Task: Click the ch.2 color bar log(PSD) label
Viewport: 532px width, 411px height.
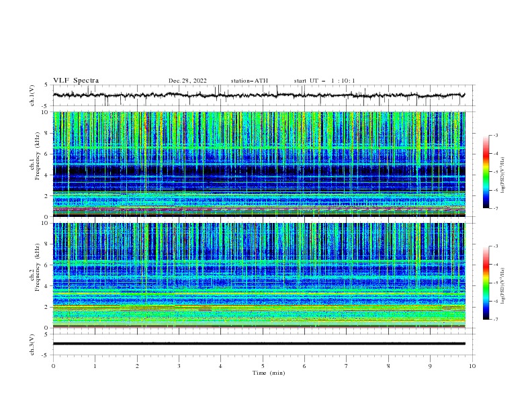Action: [502, 285]
